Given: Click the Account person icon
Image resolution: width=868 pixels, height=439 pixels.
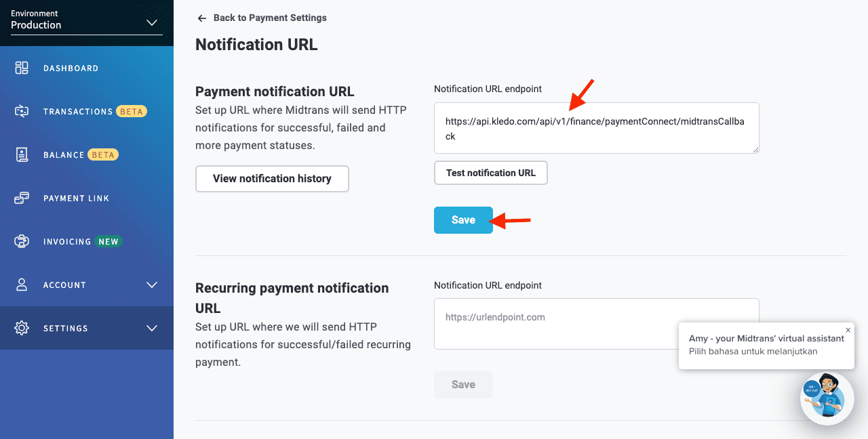Looking at the screenshot, I should click(x=22, y=285).
